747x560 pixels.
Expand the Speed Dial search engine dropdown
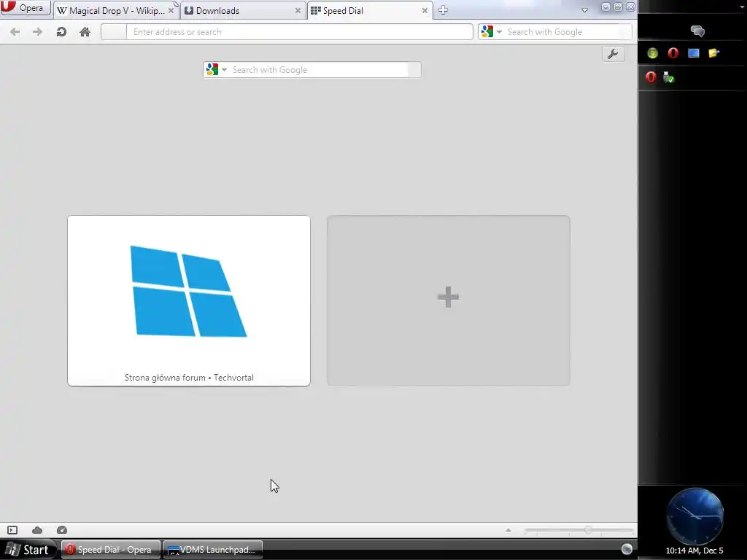225,70
